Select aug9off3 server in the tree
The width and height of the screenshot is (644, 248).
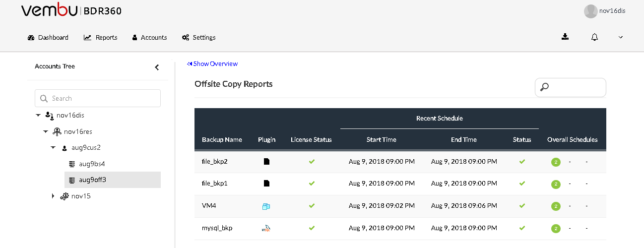[x=93, y=180]
